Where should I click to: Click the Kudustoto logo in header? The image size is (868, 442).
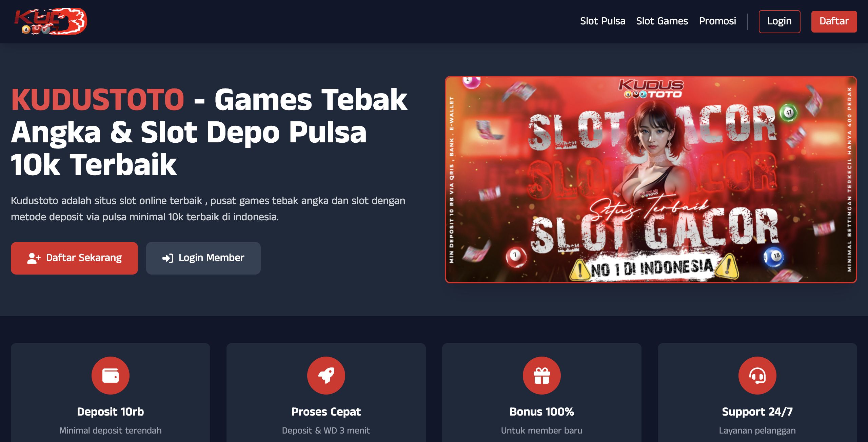click(x=50, y=21)
